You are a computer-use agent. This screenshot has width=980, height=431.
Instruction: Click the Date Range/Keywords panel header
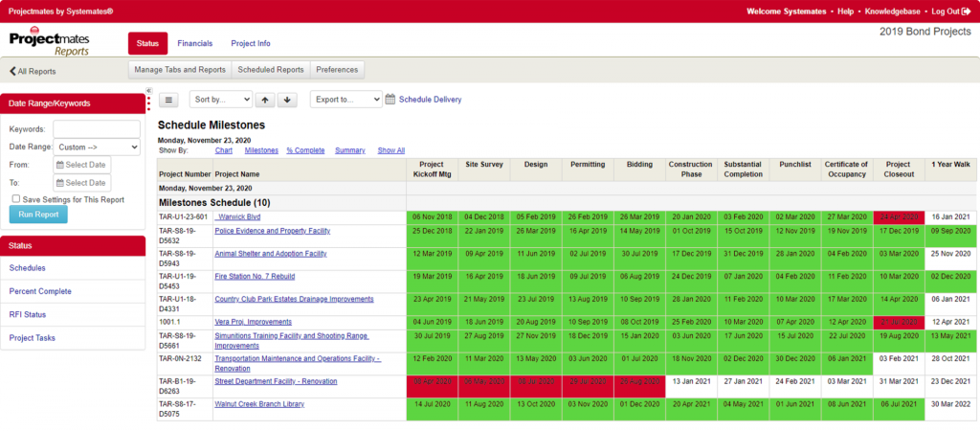point(73,103)
